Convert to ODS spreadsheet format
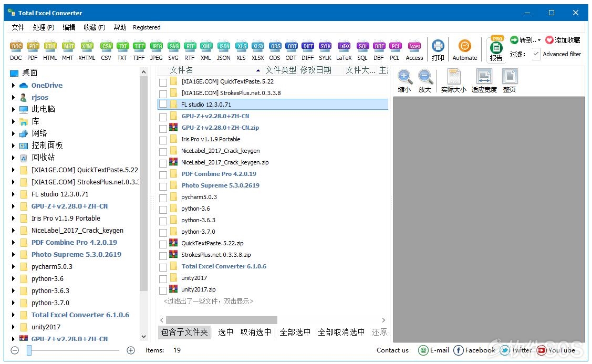The image size is (592, 364). 275,50
